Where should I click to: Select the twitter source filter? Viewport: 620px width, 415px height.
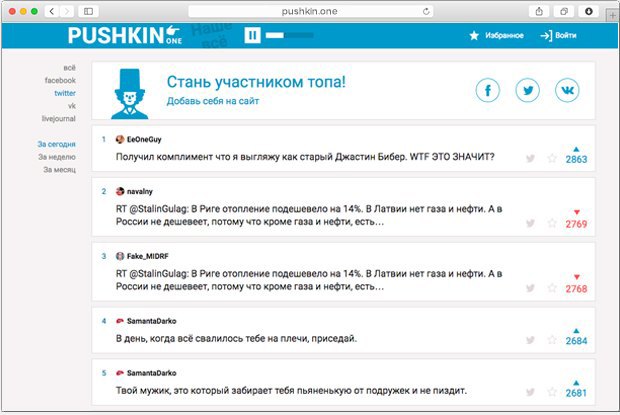pyautogui.click(x=65, y=93)
